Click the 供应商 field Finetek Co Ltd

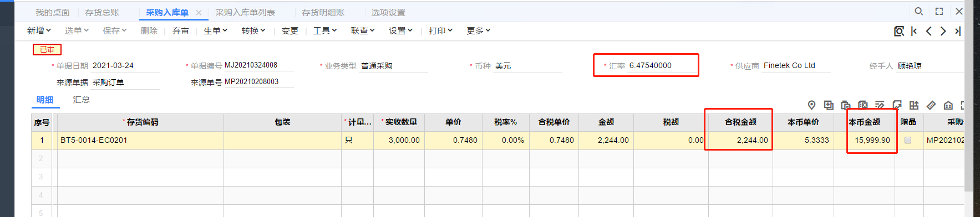796,65
